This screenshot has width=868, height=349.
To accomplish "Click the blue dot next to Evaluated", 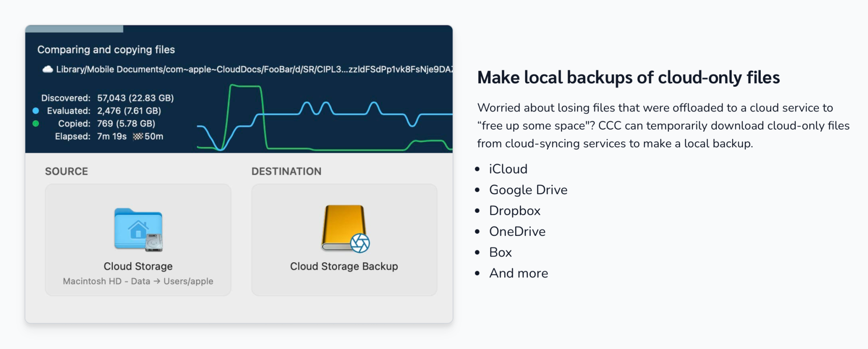I will pyautogui.click(x=36, y=111).
